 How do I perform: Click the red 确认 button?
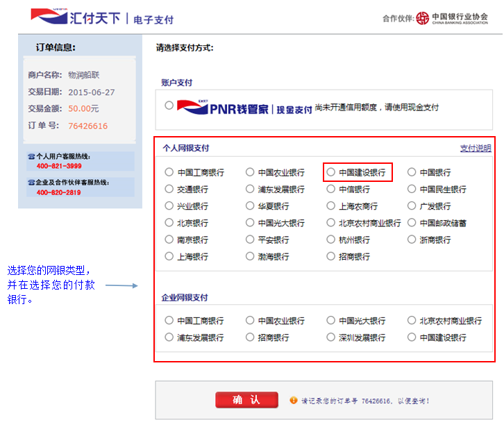tap(246, 400)
